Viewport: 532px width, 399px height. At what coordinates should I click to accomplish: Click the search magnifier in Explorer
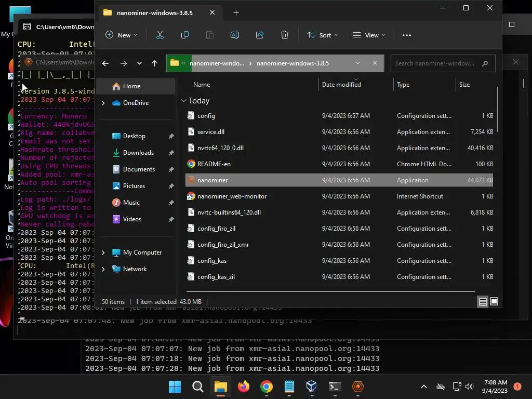(x=485, y=63)
